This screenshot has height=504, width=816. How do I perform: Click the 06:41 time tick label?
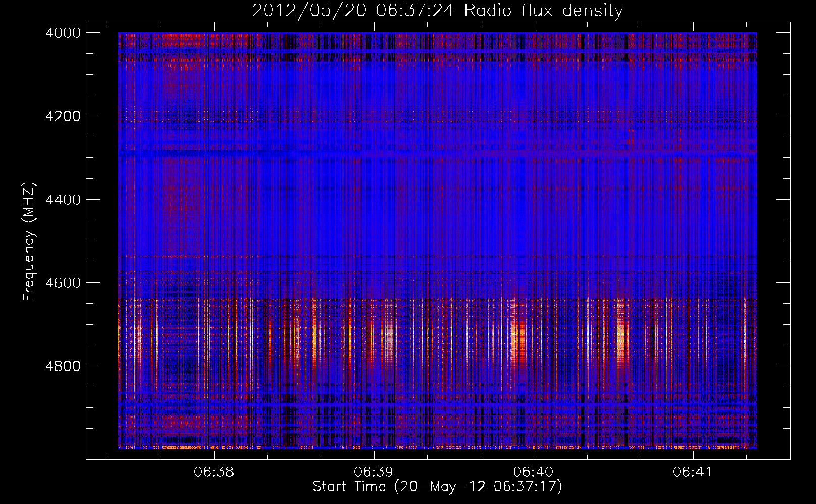click(x=692, y=472)
